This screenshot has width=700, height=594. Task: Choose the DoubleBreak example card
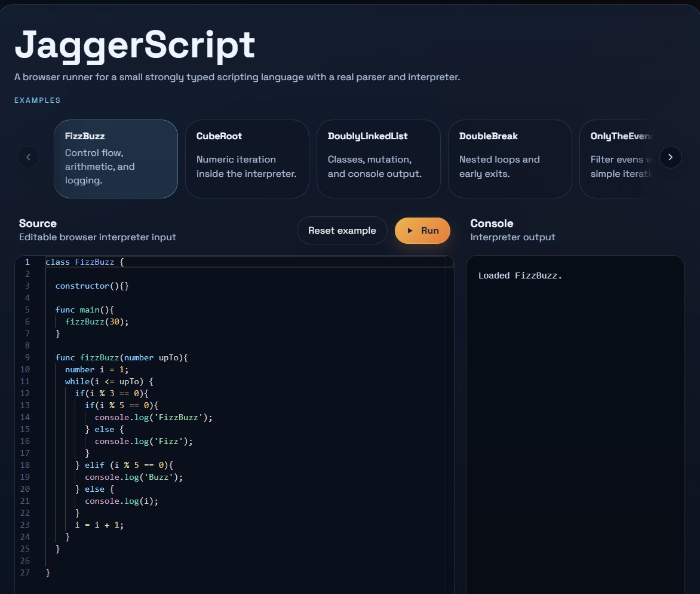pyautogui.click(x=510, y=159)
